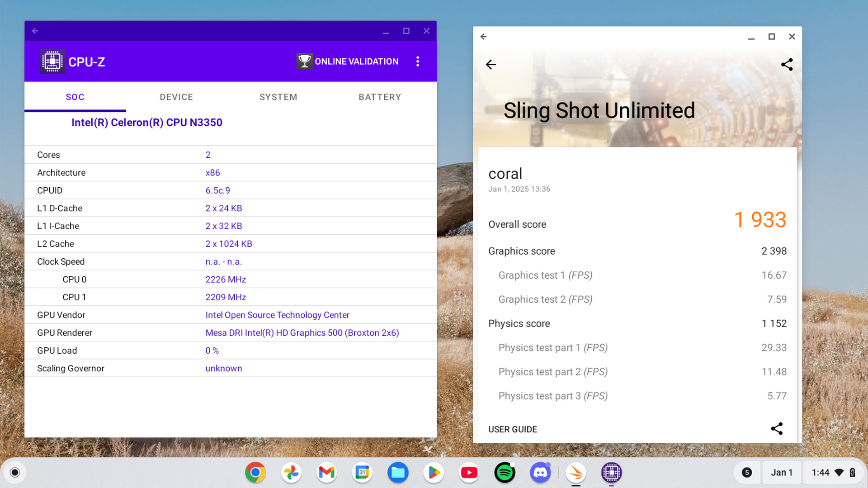Open the notification count badge showing 5

click(747, 473)
